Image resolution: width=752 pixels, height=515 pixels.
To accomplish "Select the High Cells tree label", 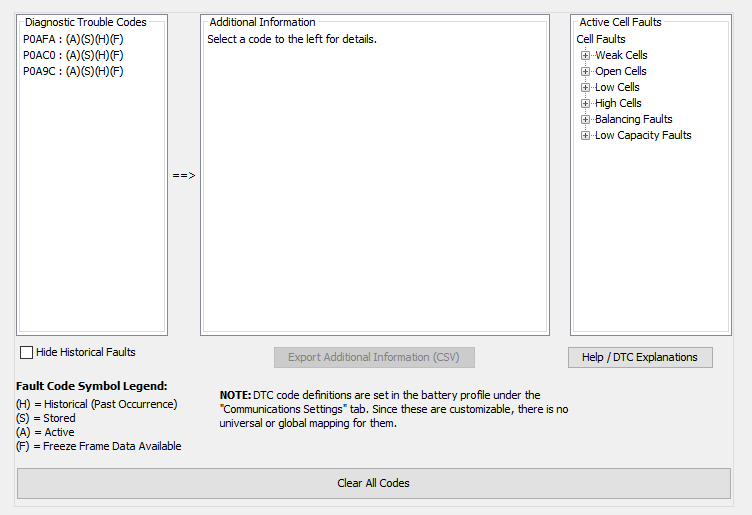I will tap(618, 103).
